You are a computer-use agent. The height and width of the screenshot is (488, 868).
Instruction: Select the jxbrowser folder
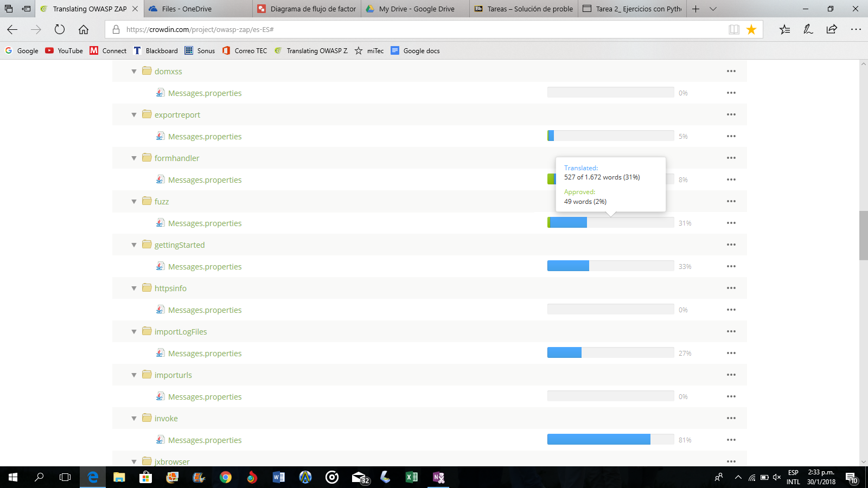(172, 461)
